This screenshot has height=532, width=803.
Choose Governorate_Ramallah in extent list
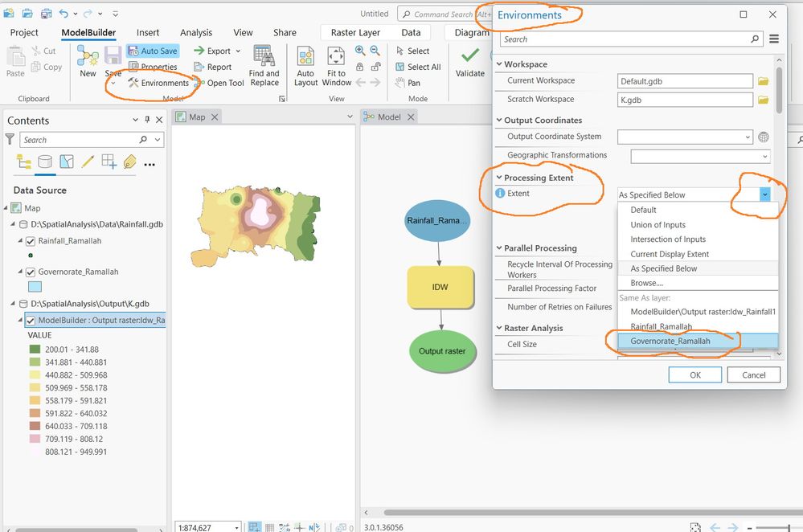tap(698, 341)
